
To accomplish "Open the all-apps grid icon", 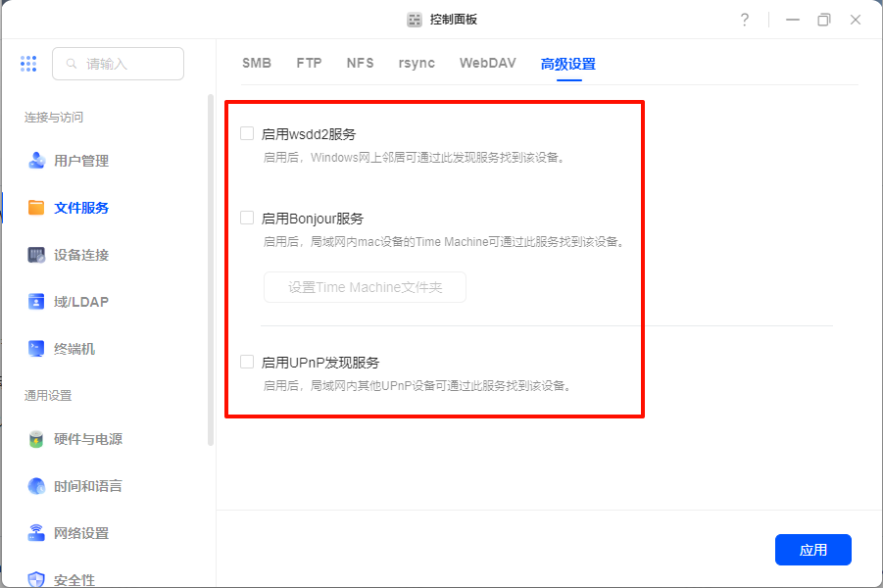I will pos(28,64).
